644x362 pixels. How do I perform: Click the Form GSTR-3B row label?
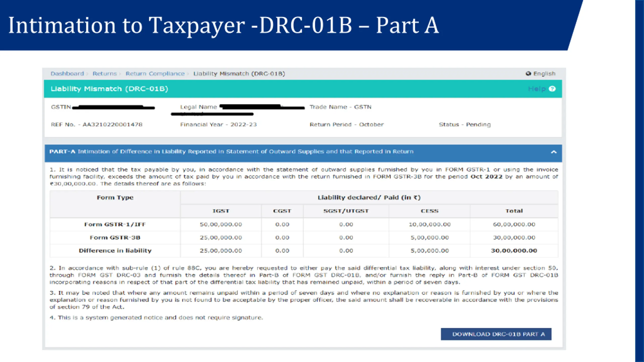[x=115, y=238]
